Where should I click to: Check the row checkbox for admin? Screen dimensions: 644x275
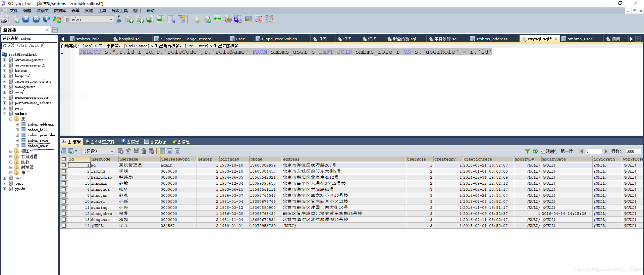point(64,165)
